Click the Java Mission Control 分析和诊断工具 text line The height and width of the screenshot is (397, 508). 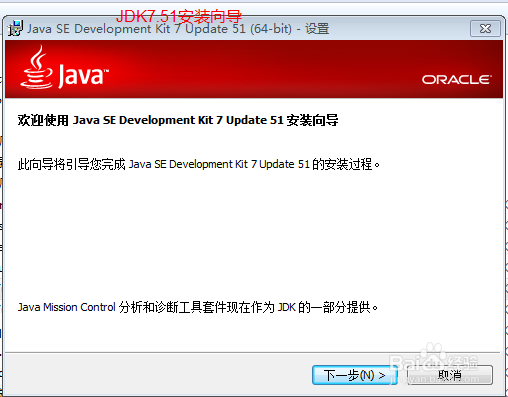[198, 307]
